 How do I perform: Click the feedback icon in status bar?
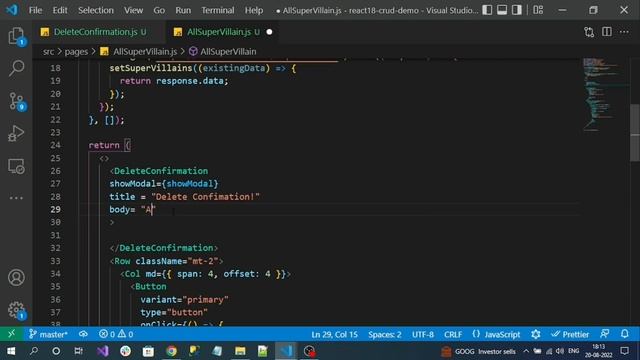coord(605,334)
